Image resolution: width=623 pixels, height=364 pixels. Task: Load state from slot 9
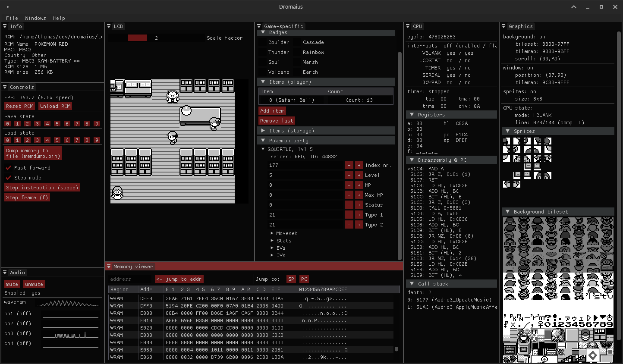[97, 140]
